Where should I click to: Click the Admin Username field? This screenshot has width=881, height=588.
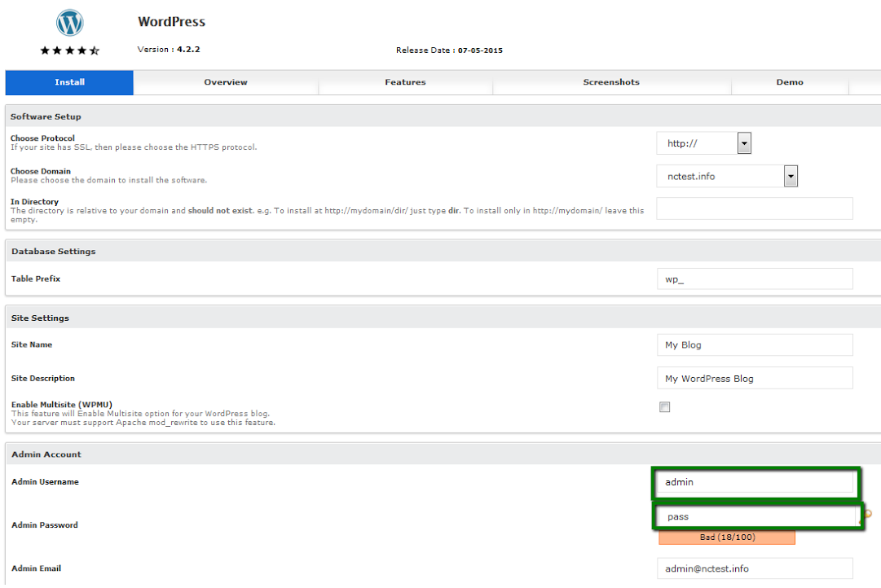[x=755, y=482]
